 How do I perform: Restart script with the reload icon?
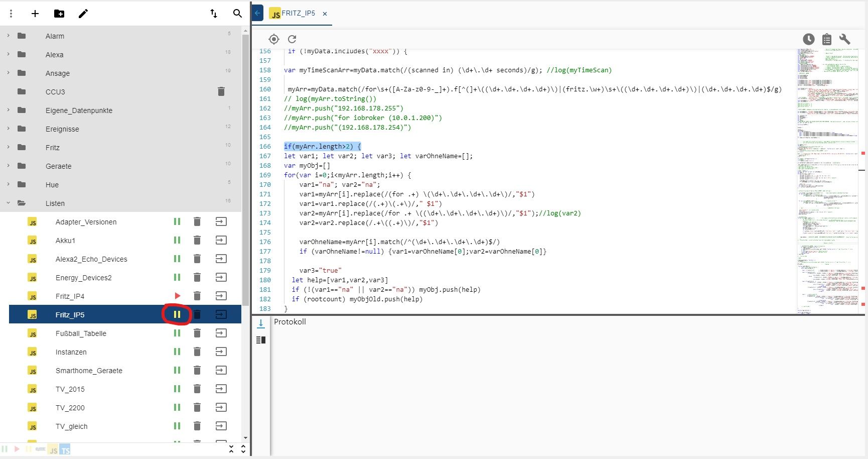(x=292, y=39)
